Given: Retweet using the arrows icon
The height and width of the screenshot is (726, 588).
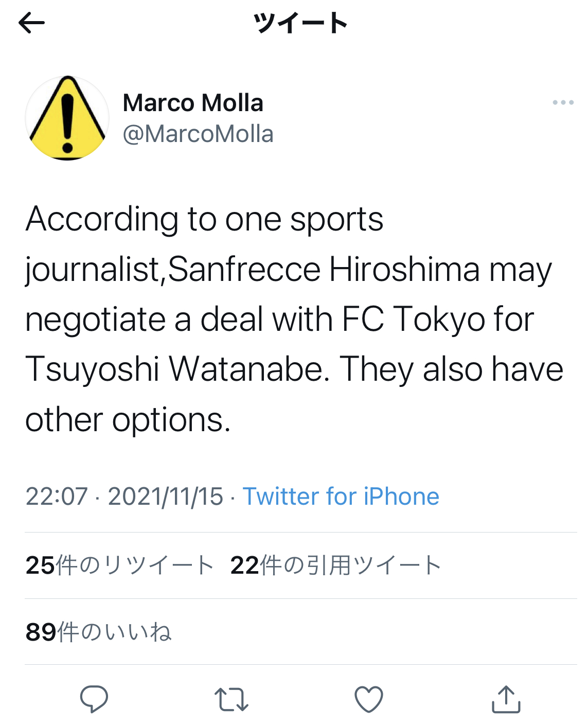Looking at the screenshot, I should point(231,699).
